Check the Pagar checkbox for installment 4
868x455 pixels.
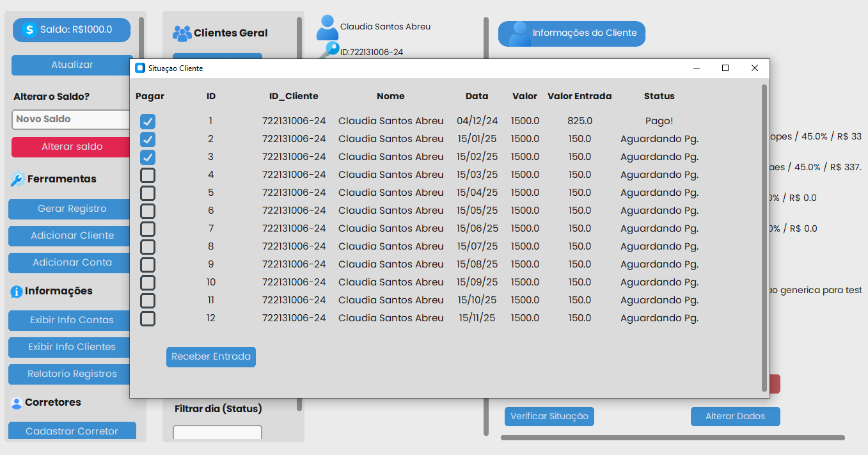tap(148, 175)
